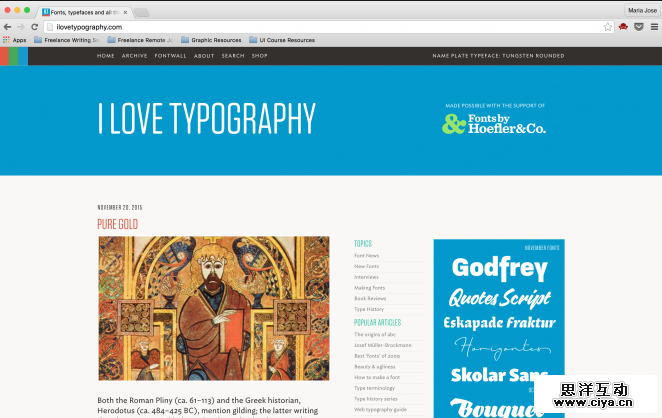Image resolution: width=662 pixels, height=418 pixels.
Task: Open the Type terminology article
Action: click(374, 388)
